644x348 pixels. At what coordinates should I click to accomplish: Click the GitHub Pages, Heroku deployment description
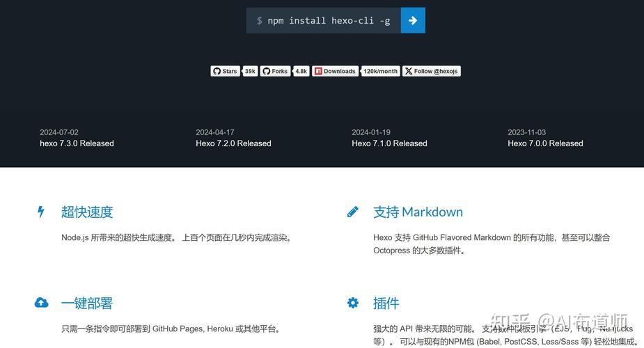171,329
